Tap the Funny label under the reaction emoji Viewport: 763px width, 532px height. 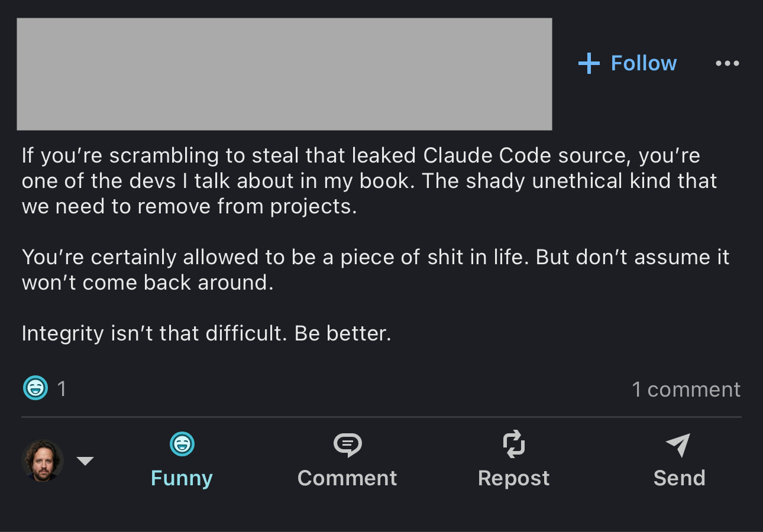pyautogui.click(x=182, y=478)
